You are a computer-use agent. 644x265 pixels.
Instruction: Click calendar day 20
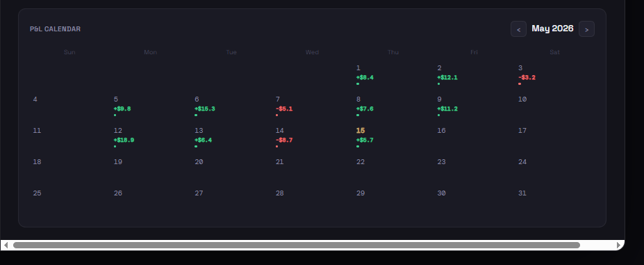(x=231, y=170)
